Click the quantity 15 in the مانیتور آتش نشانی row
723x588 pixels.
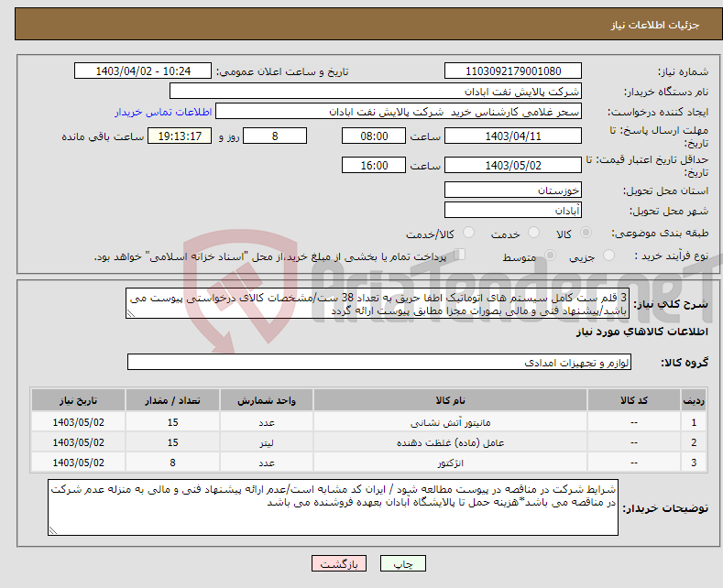172,422
